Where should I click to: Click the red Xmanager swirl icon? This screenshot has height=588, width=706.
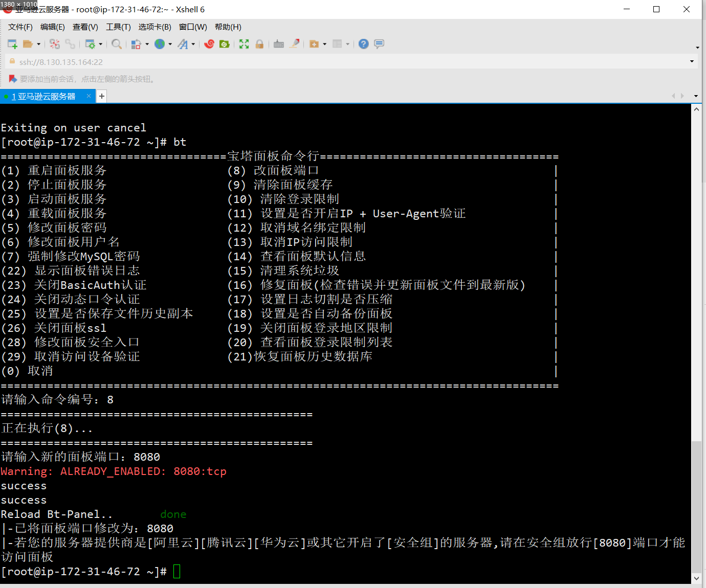point(209,44)
